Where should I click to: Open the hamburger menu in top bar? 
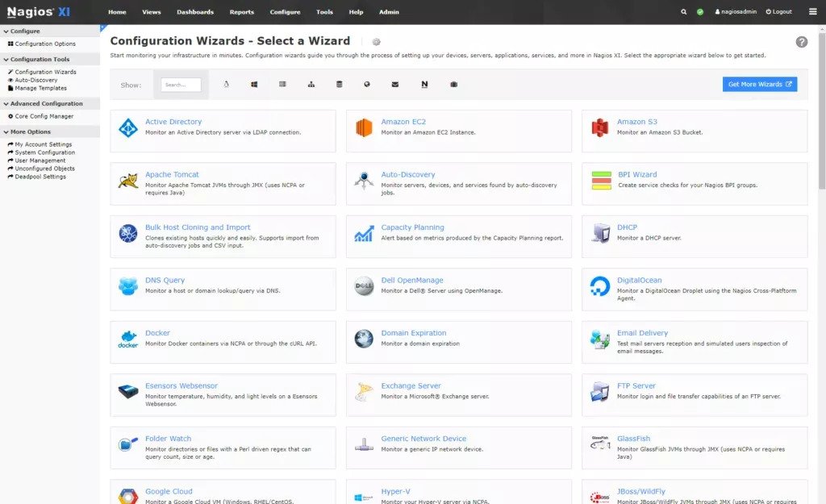pyautogui.click(x=813, y=11)
